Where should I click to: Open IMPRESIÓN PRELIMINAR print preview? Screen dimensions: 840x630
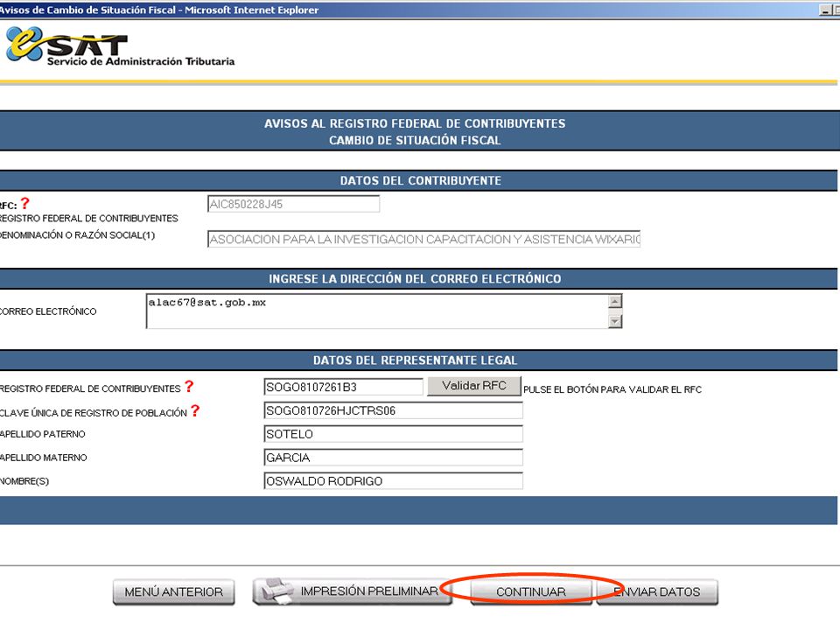pos(352,591)
